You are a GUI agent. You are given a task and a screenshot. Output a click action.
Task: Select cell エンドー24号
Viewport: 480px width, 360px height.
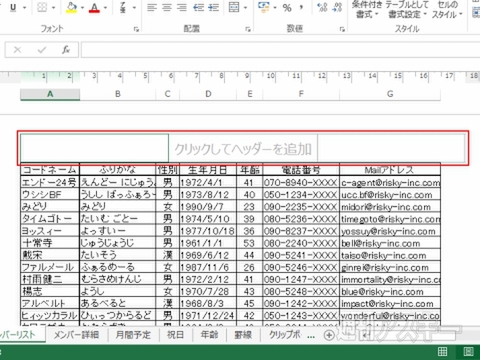pyautogui.click(x=50, y=182)
